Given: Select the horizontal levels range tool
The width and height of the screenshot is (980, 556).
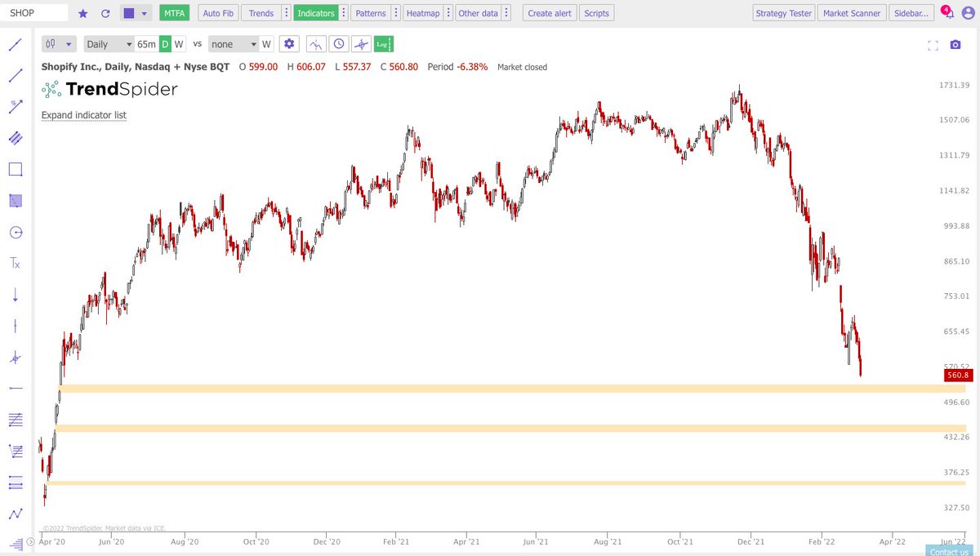Looking at the screenshot, I should click(x=15, y=482).
